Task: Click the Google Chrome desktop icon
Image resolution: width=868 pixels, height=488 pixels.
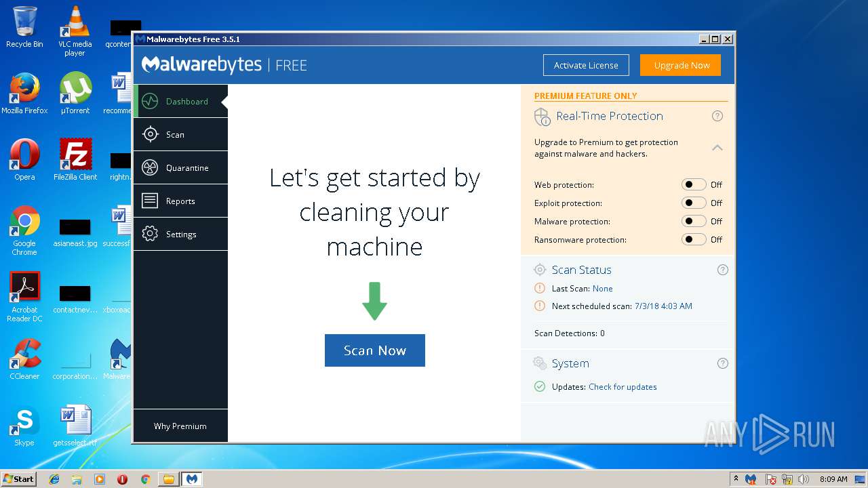Action: (x=24, y=230)
